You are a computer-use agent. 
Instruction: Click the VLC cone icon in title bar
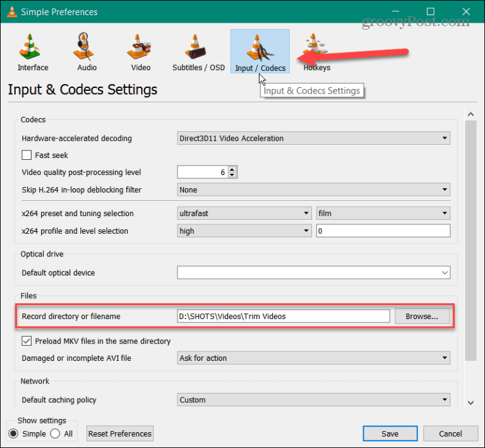(12, 11)
